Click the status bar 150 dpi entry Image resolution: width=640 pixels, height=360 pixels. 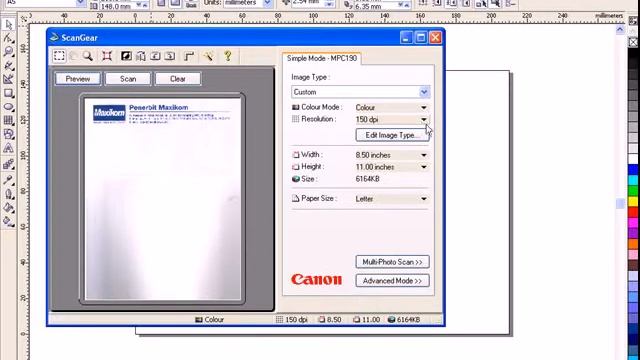point(292,320)
